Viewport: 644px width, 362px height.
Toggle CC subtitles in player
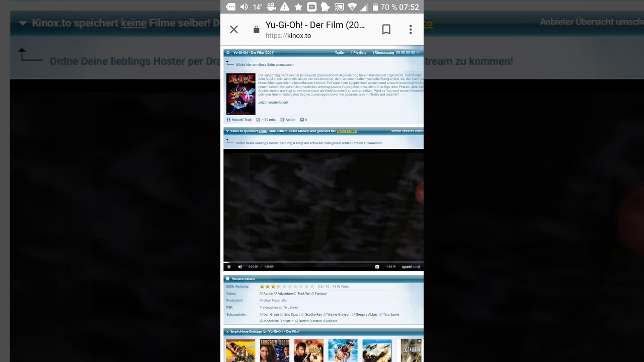pyautogui.click(x=377, y=267)
